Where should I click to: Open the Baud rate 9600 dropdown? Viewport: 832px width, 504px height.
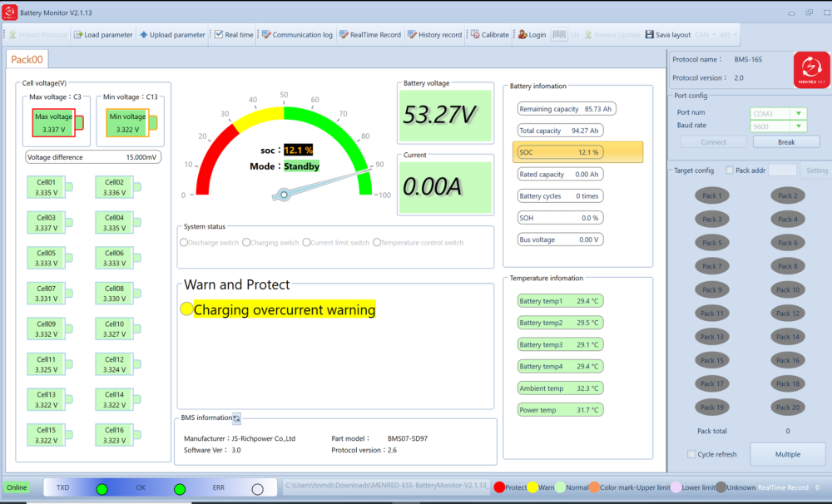(798, 126)
